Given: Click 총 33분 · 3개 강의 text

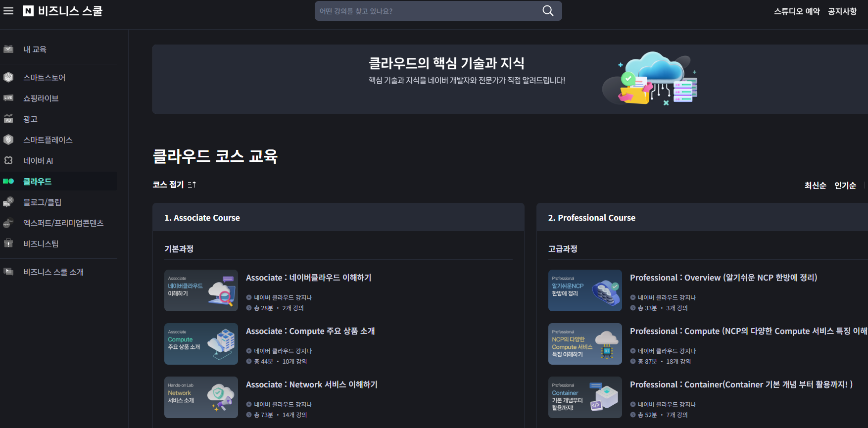Looking at the screenshot, I should point(663,308).
